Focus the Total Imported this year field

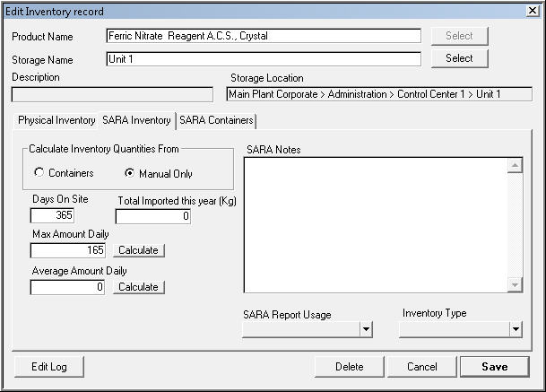pyautogui.click(x=153, y=216)
